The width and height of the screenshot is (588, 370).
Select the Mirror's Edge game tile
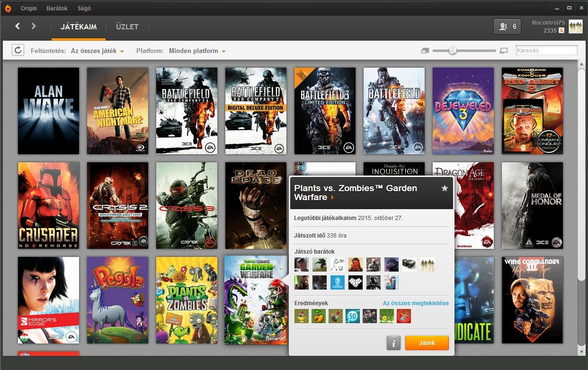(49, 300)
